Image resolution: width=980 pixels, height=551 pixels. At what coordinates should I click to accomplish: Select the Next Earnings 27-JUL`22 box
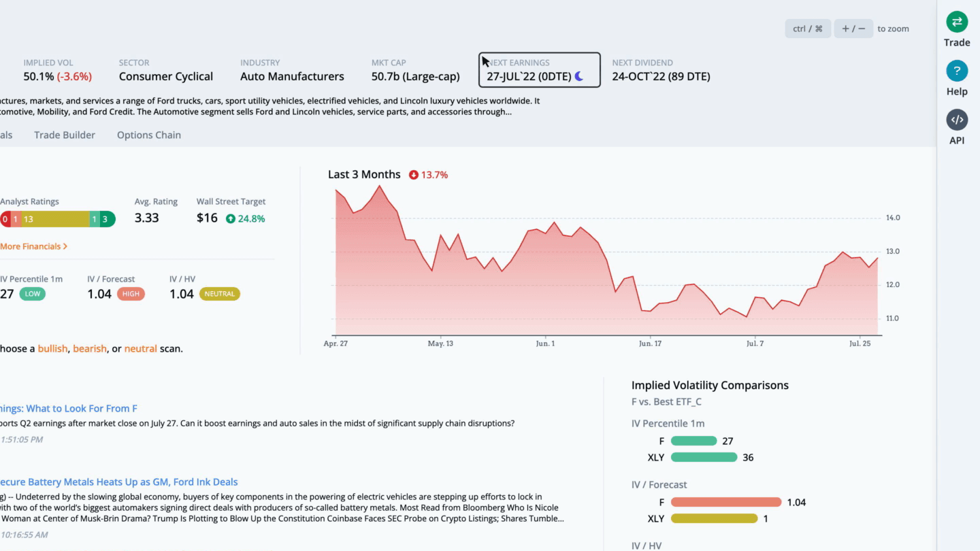pos(540,70)
